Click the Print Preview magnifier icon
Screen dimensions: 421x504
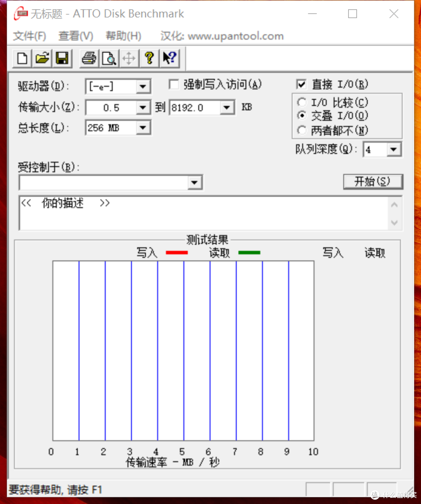(109, 58)
